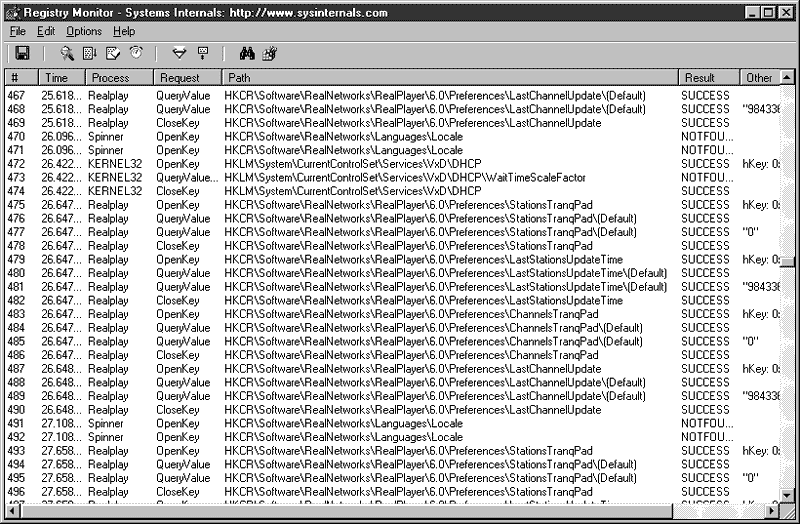This screenshot has height=524, width=800.
Task: Click QueryValue request in row 473
Action: [x=187, y=178]
